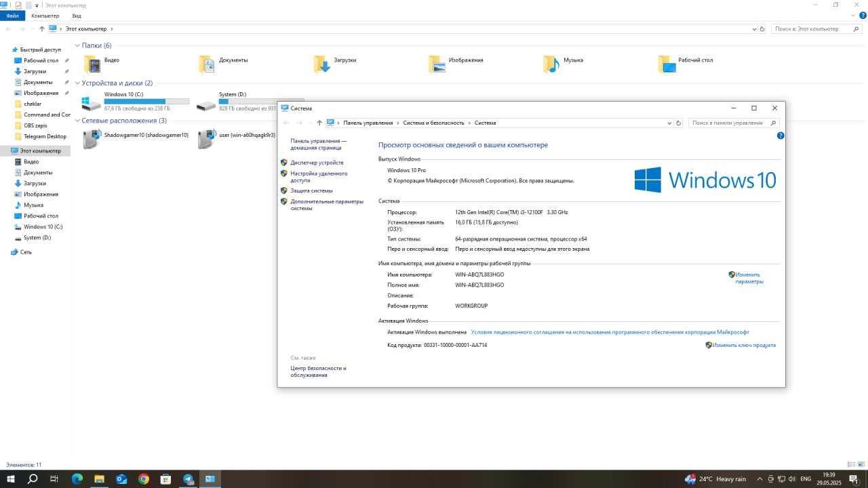
Task: Open the Изображения folder in the Папки group
Action: tap(456, 63)
